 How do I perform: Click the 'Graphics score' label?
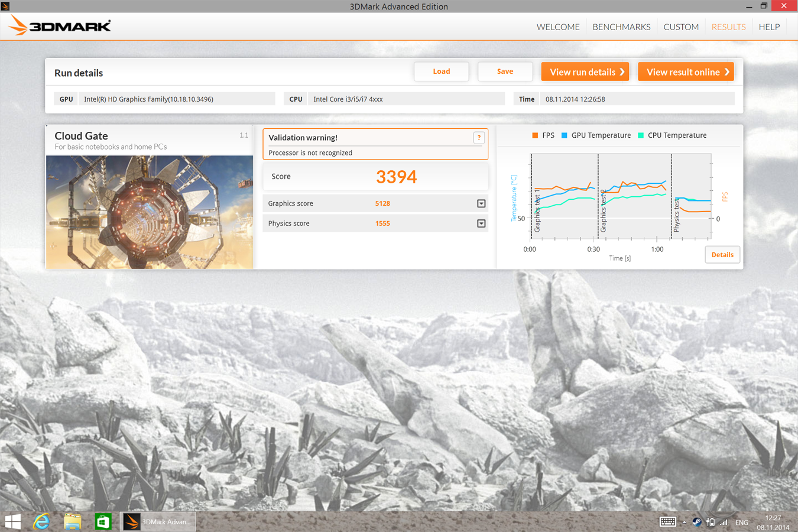(x=290, y=203)
